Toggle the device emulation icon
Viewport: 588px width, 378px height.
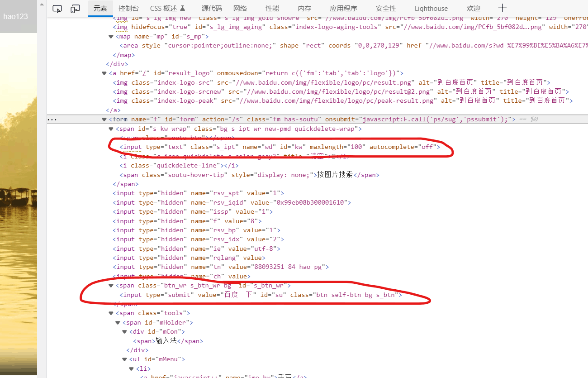click(75, 9)
